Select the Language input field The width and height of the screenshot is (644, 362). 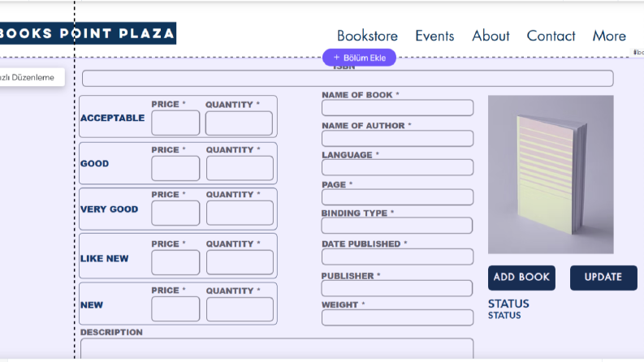[x=398, y=167]
